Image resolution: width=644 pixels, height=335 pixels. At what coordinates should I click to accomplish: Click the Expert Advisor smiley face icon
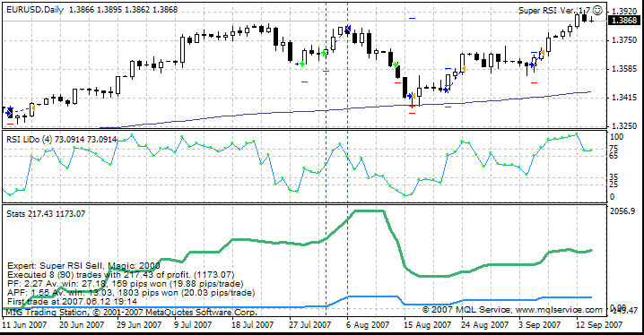(x=597, y=10)
